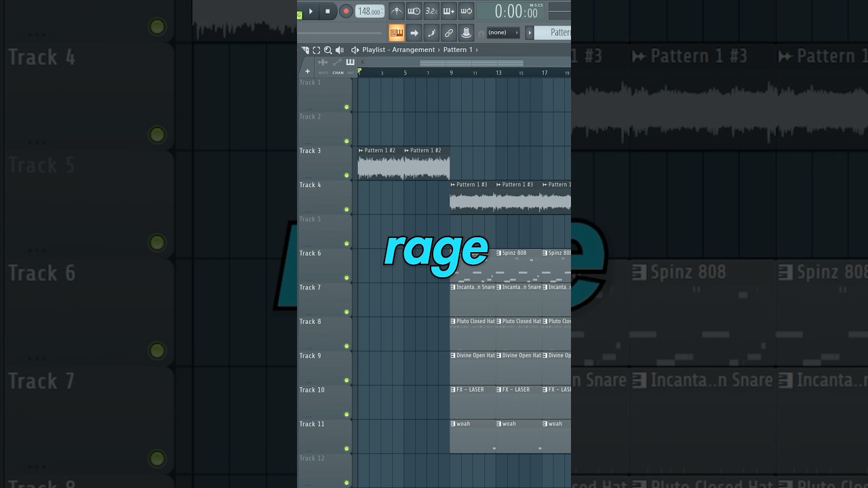The image size is (868, 488).
Task: Click the playlist scroll-left arrow
Action: click(363, 62)
